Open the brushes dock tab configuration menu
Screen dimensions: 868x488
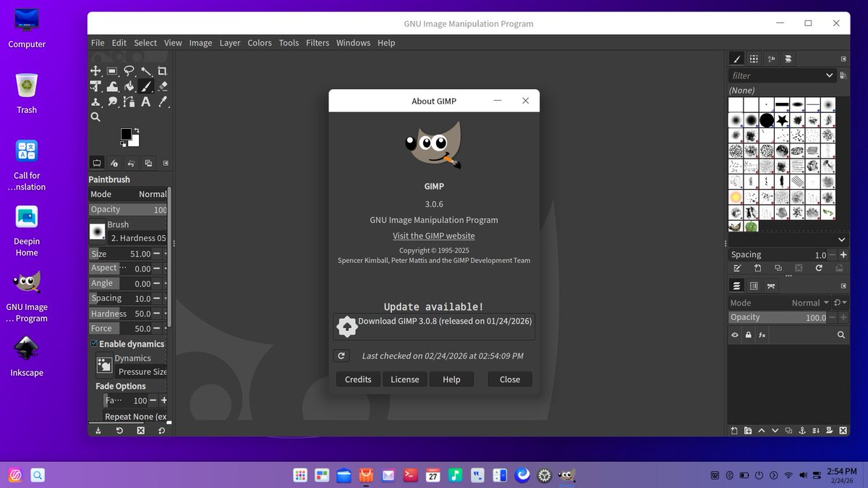[843, 59]
